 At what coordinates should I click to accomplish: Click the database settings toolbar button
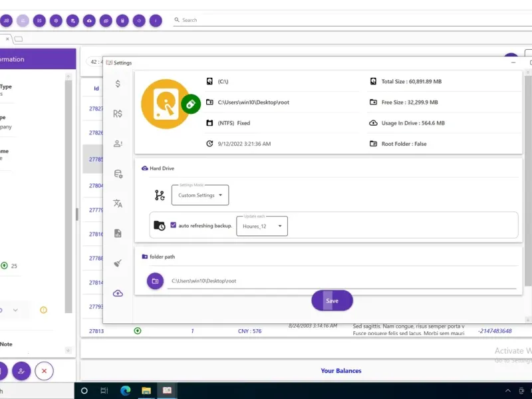tap(72, 21)
